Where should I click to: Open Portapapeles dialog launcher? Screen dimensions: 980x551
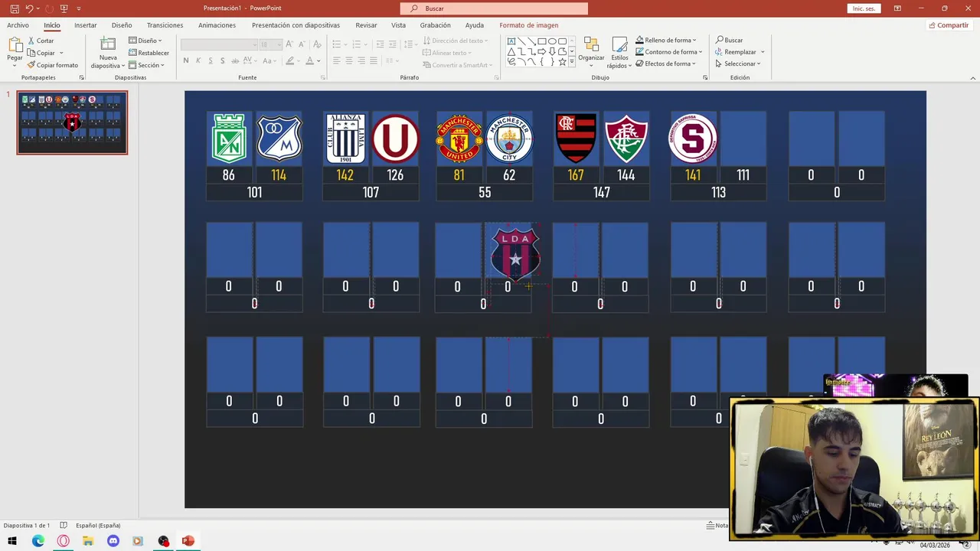coord(82,77)
